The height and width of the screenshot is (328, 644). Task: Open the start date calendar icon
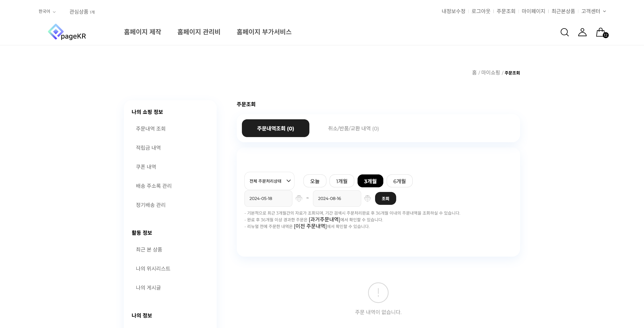pyautogui.click(x=299, y=198)
